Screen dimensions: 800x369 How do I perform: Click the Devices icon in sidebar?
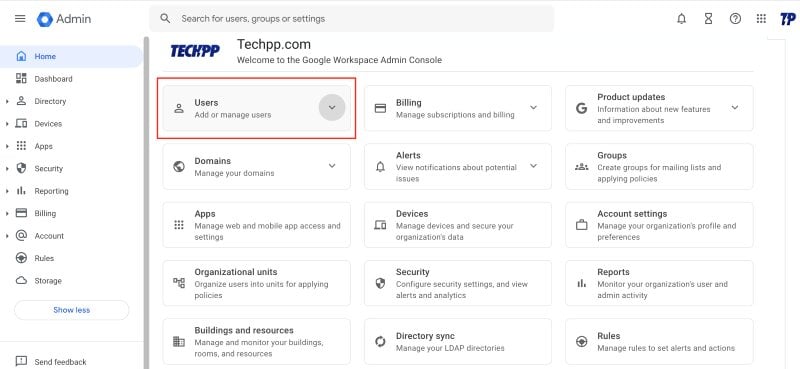click(x=21, y=124)
